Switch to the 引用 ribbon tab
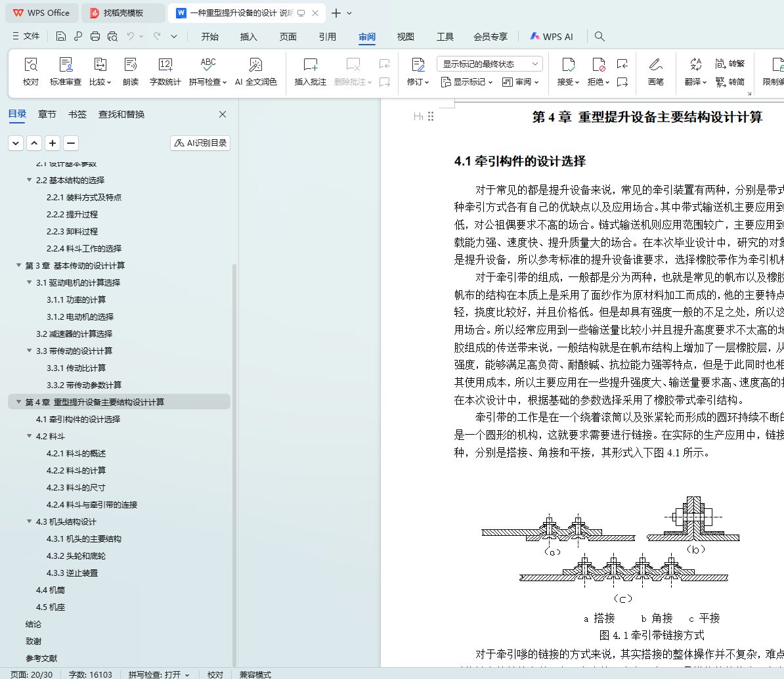The height and width of the screenshot is (679, 784). click(x=328, y=37)
